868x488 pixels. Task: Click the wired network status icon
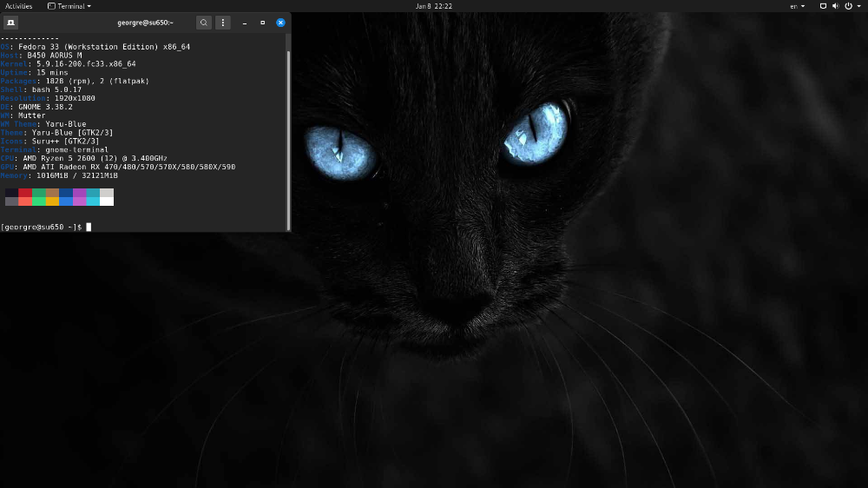click(x=823, y=6)
